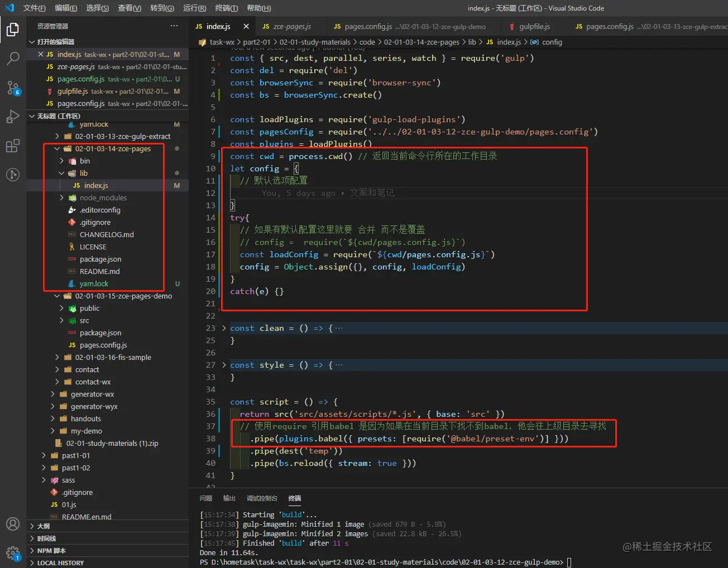Open the Search view icon
This screenshot has width=728, height=568.
coord(12,59)
